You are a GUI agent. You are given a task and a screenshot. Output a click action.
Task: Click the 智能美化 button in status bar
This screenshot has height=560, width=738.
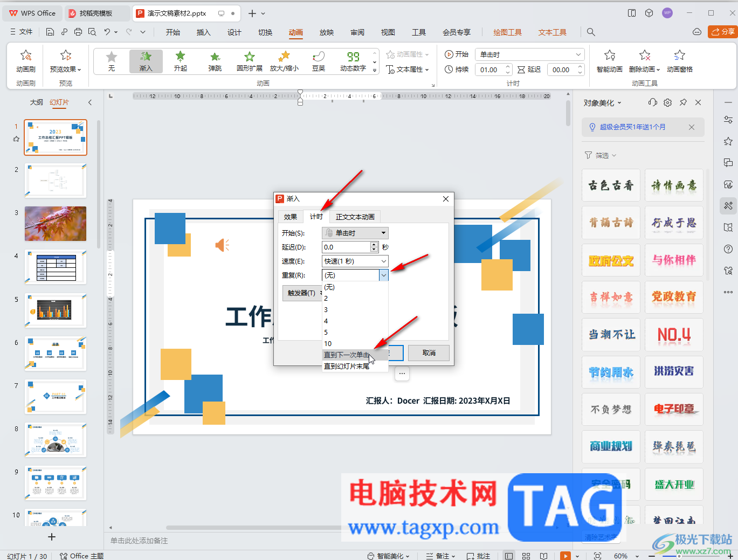click(x=388, y=556)
